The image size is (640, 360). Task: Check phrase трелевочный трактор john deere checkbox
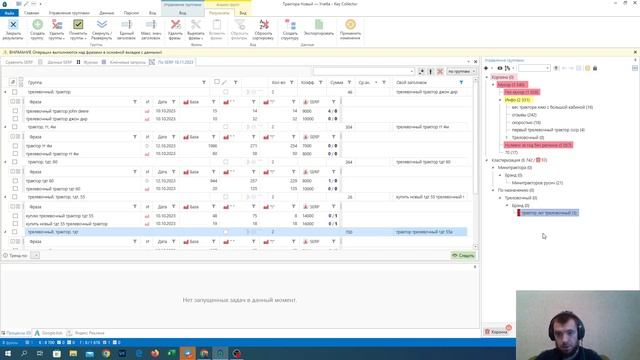(15, 111)
